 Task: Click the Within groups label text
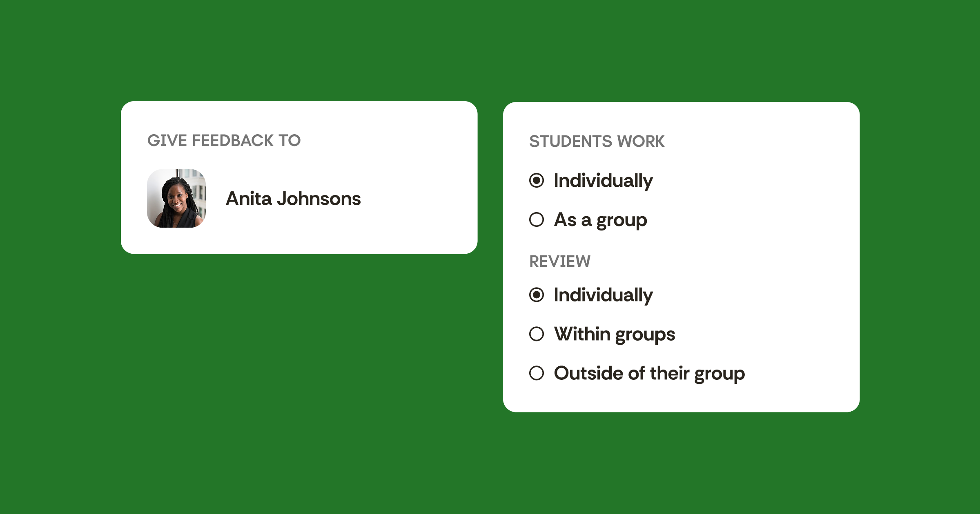click(x=615, y=335)
